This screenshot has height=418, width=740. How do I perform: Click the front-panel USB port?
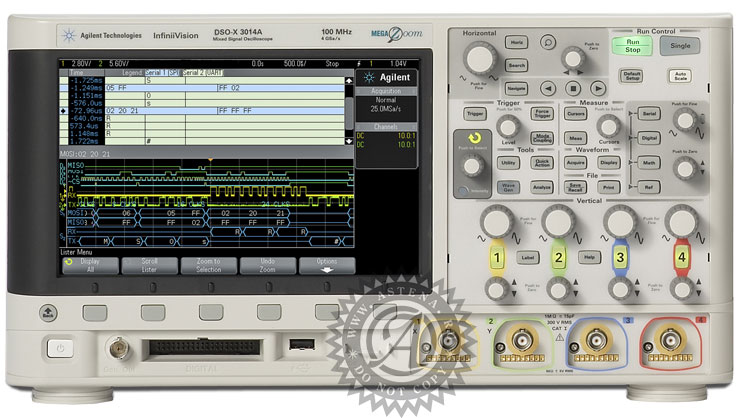pyautogui.click(x=302, y=344)
